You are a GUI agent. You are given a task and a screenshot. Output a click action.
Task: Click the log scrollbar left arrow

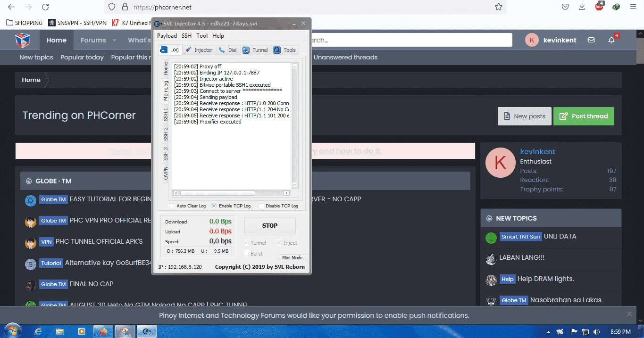coord(176,193)
